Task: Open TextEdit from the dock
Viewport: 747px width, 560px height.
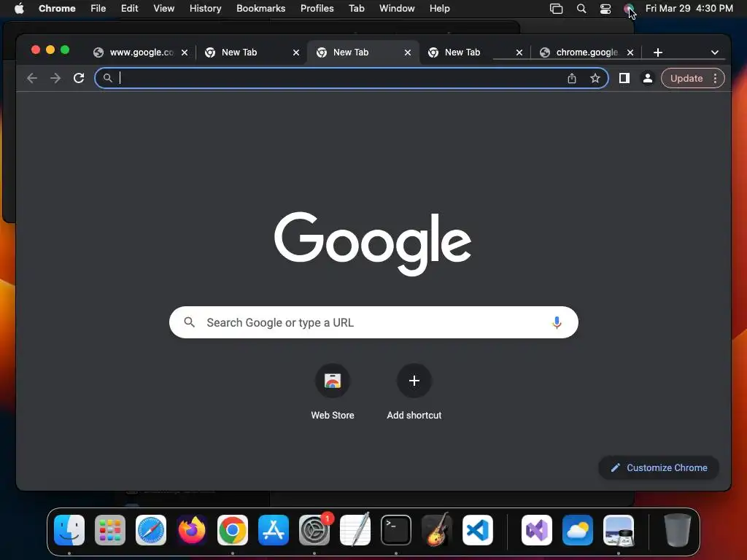Action: 355,530
